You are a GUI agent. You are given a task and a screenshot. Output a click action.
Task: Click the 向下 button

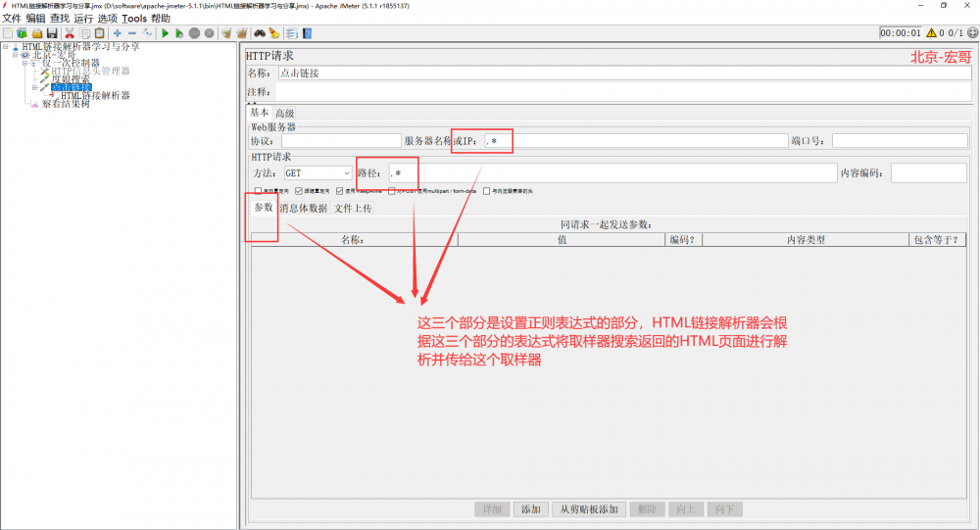coord(724,509)
